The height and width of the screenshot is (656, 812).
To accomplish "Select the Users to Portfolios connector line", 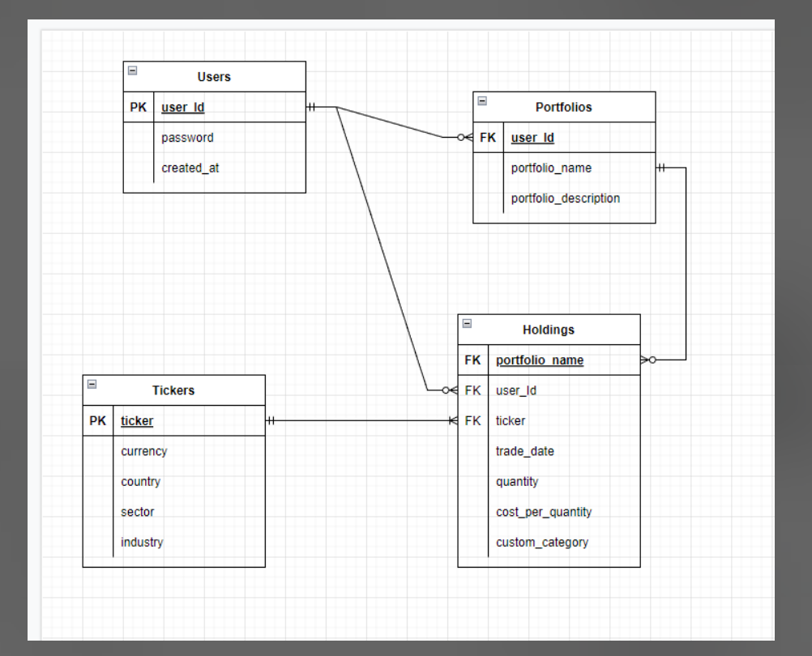I will (390, 122).
